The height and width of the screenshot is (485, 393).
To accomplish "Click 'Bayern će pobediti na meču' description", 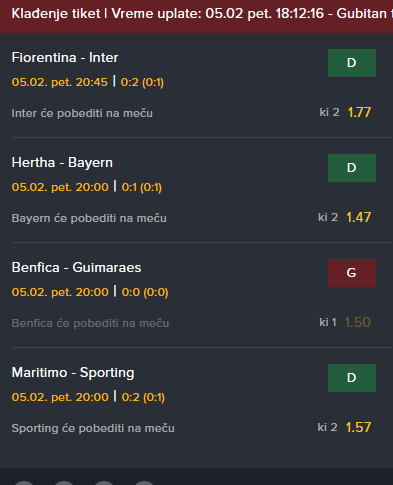I will pyautogui.click(x=89, y=218).
